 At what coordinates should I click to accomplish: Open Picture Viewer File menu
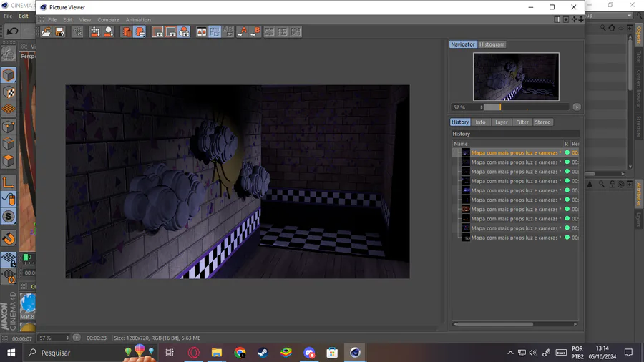[52, 20]
